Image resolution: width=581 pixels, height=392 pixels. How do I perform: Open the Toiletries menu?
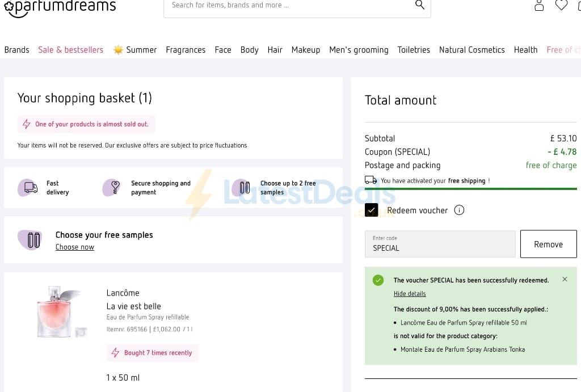414,50
